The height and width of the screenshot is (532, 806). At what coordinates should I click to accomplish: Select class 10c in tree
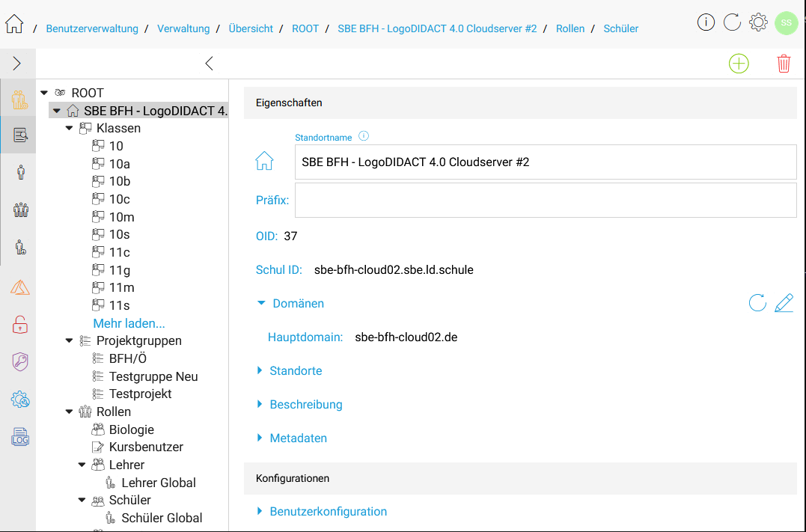(119, 200)
